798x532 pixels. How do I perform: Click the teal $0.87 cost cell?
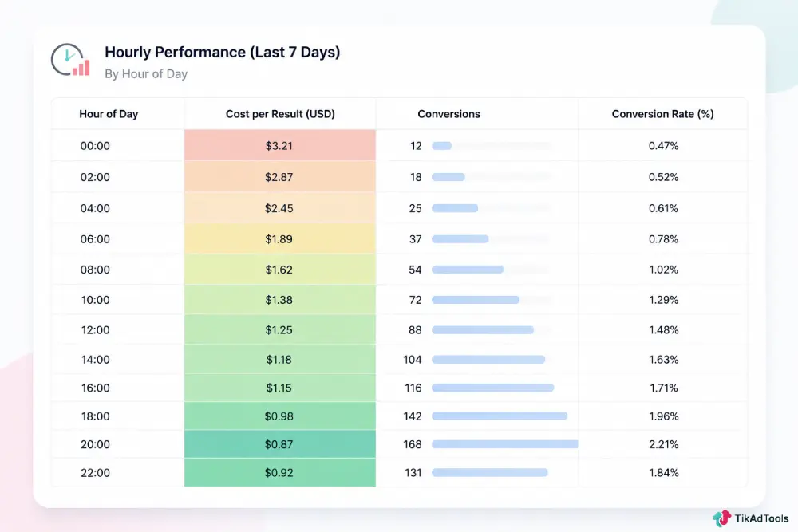(280, 444)
